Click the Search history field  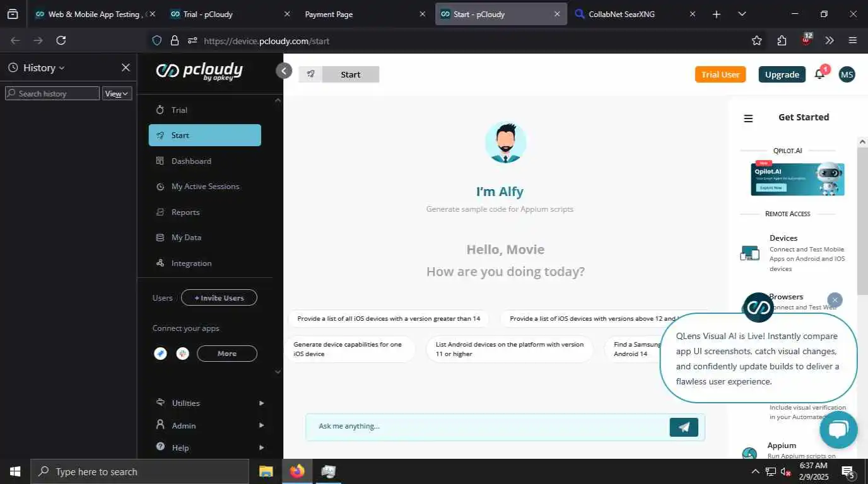click(x=52, y=93)
